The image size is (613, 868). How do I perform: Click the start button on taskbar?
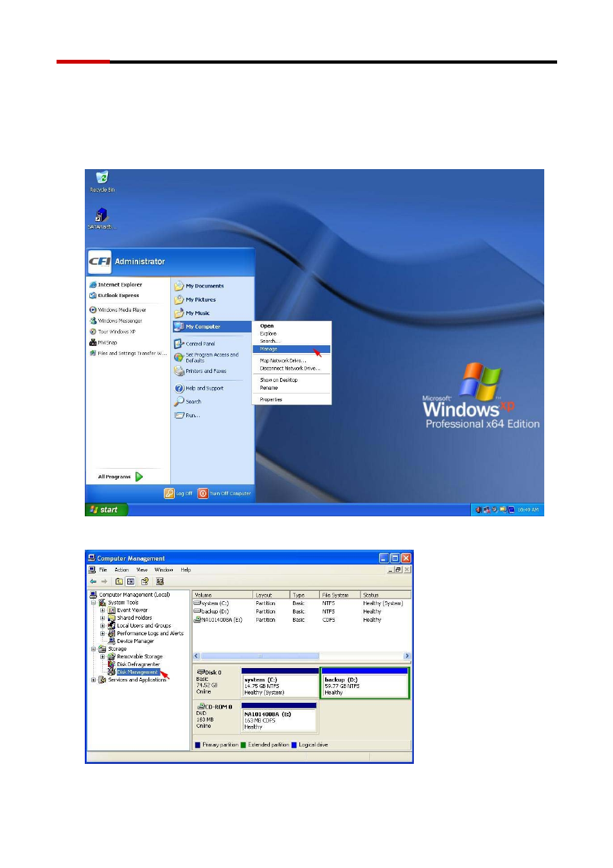pyautogui.click(x=107, y=509)
